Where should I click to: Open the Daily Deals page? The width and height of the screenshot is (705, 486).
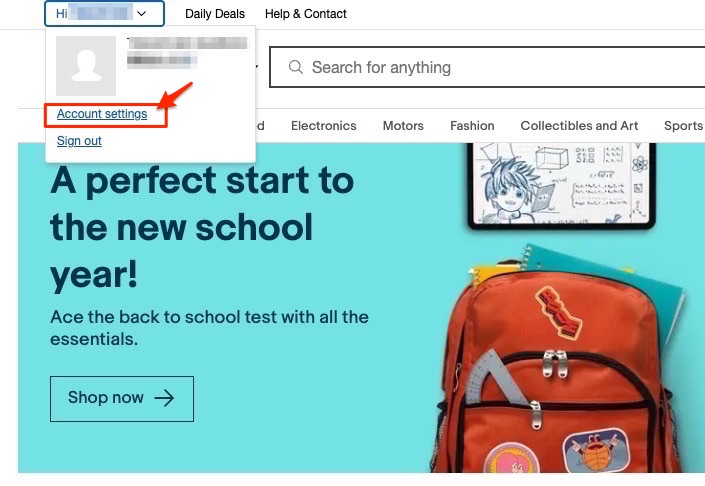[215, 14]
